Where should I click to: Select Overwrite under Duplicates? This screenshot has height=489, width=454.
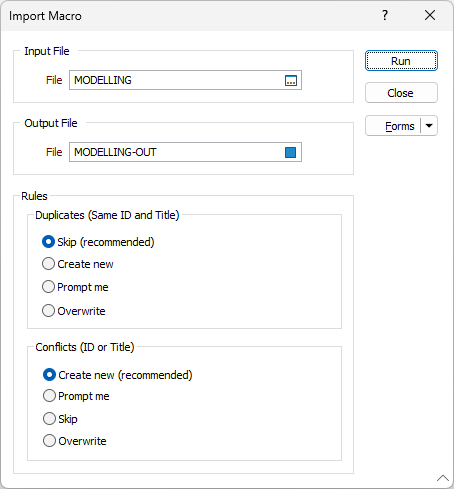(x=74, y=311)
